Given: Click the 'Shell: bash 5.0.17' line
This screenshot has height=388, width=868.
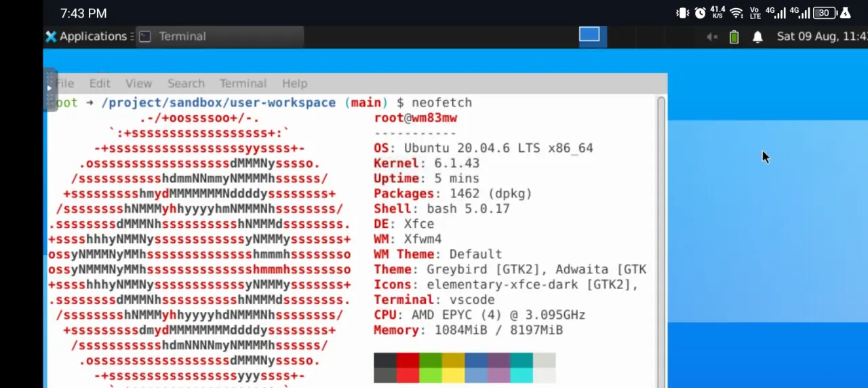Looking at the screenshot, I should pyautogui.click(x=441, y=209).
